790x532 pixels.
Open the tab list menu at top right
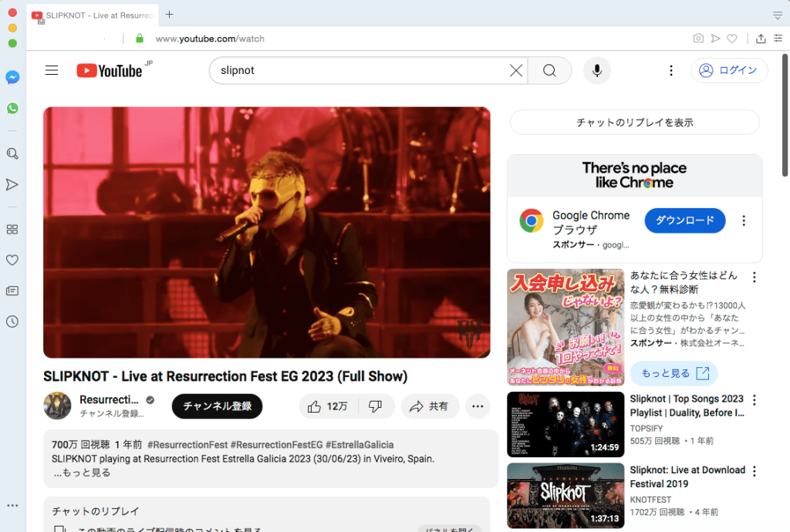pyautogui.click(x=778, y=15)
